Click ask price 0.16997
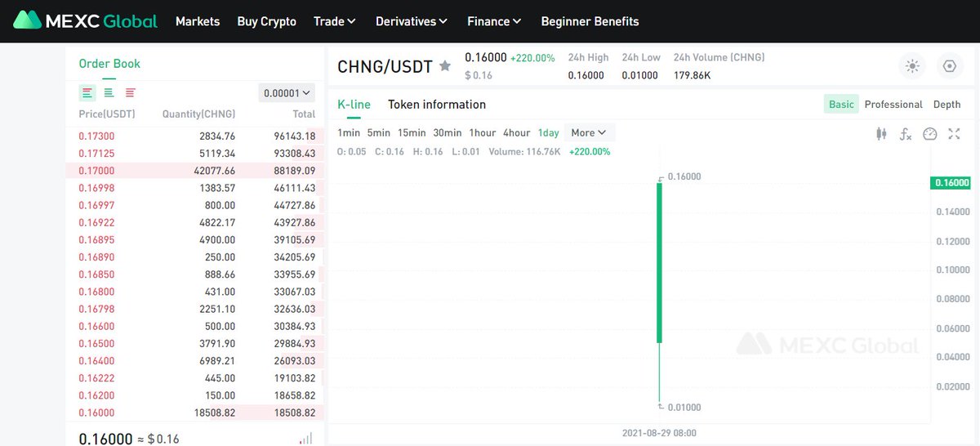The height and width of the screenshot is (446, 980). (x=96, y=205)
